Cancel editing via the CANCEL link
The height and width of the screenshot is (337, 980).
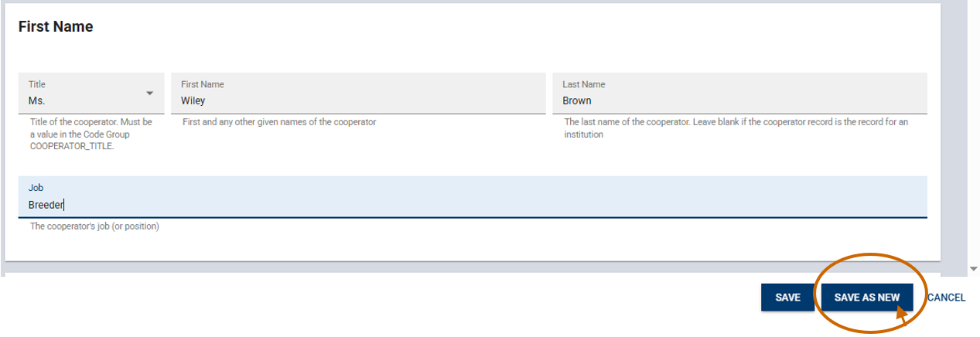[946, 298]
